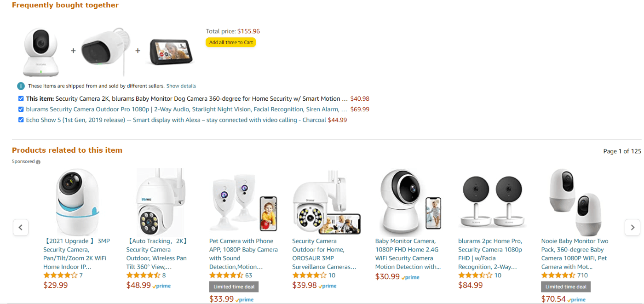Uncheck blurams Outdoor Pro 1080p checkbox
This screenshot has width=644, height=304.
(21, 109)
